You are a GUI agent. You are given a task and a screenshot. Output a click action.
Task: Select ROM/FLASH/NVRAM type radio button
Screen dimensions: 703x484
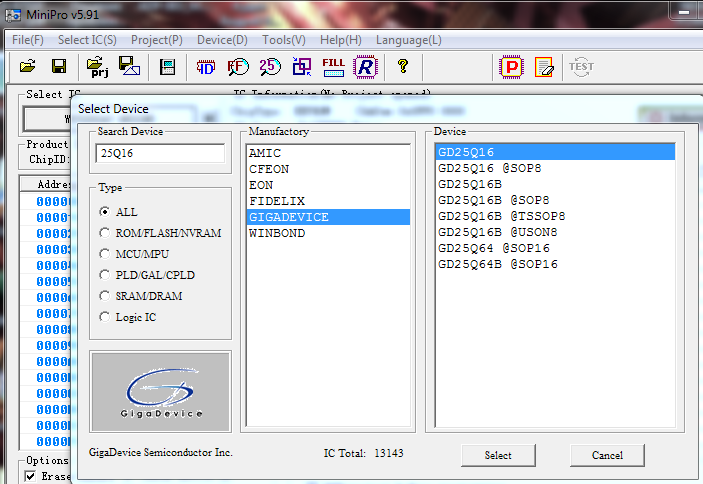tap(104, 233)
